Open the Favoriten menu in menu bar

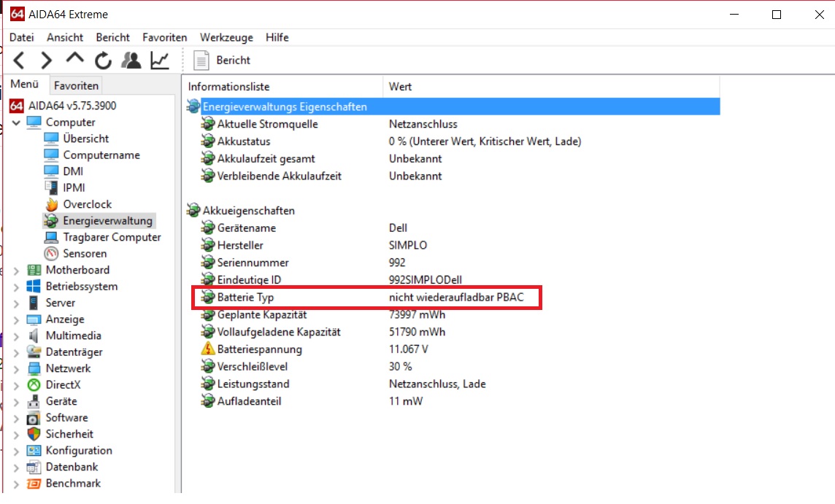coord(164,37)
